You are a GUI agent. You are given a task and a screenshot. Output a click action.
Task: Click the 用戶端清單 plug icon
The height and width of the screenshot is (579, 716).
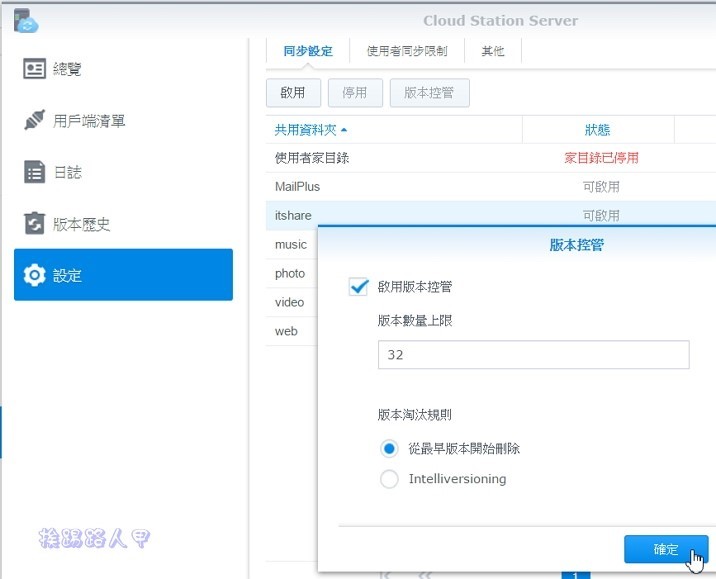35,121
